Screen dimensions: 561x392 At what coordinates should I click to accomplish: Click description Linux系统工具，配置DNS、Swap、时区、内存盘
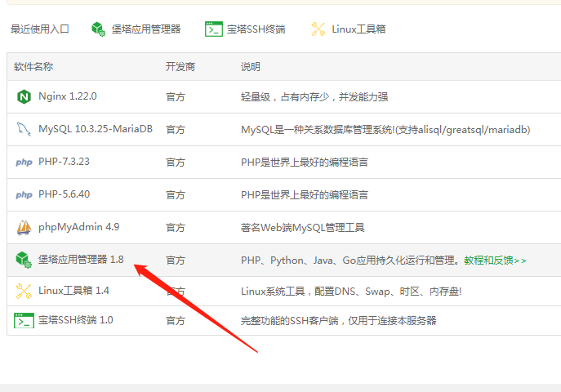pos(351,292)
